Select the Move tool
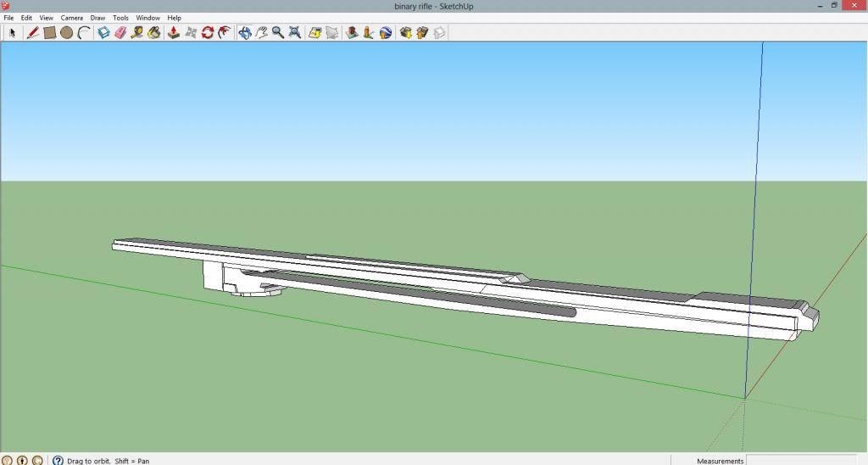Image resolution: width=868 pixels, height=465 pixels. pyautogui.click(x=191, y=33)
